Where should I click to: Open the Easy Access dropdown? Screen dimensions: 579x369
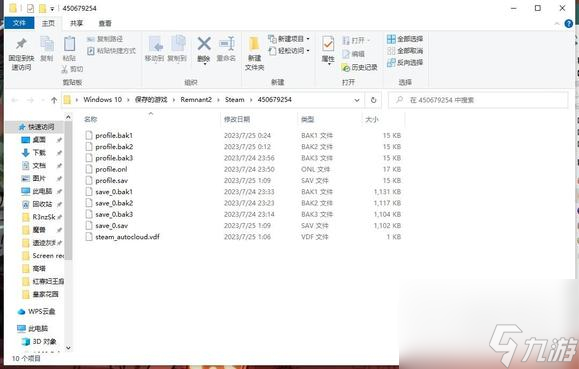point(289,51)
